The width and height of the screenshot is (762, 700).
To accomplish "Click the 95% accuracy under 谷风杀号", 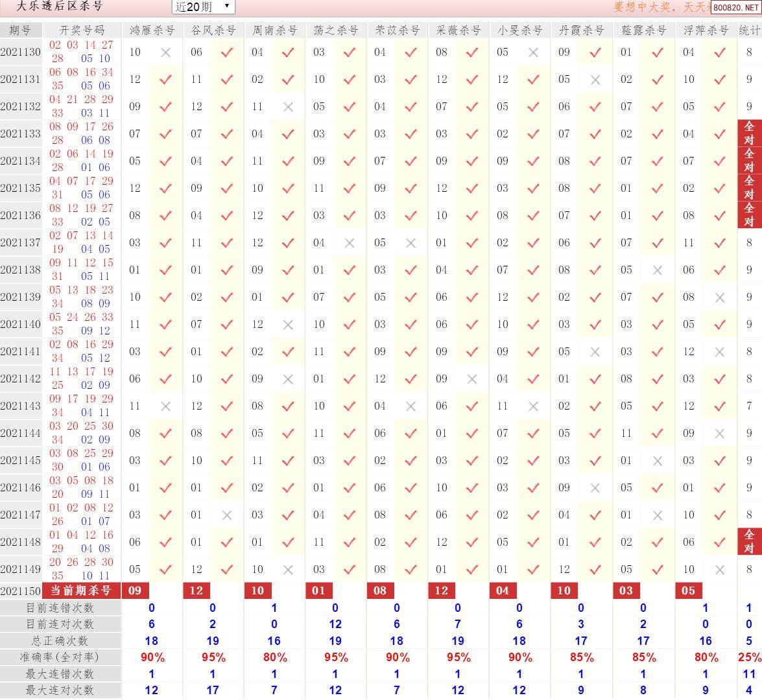I will [x=213, y=658].
